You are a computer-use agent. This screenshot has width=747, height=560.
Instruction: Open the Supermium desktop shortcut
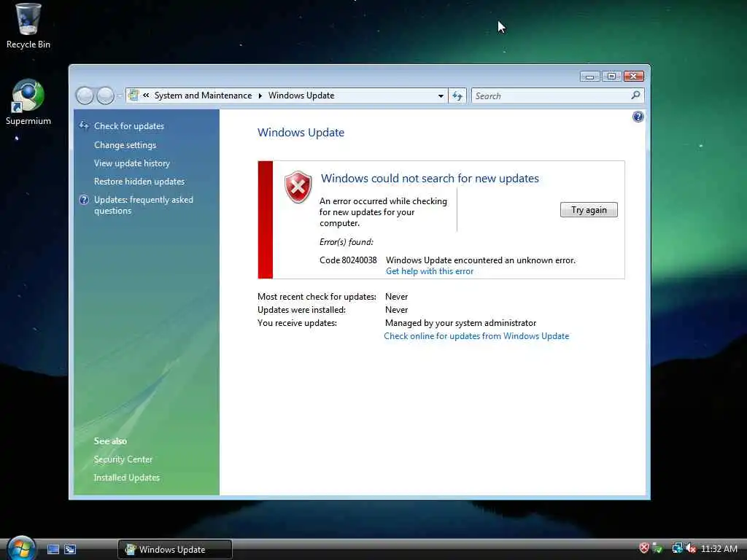click(28, 102)
